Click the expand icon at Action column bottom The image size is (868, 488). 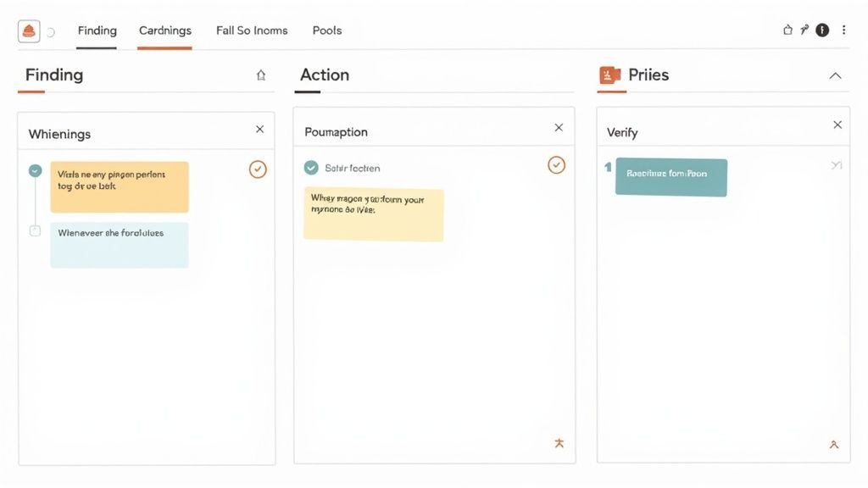point(559,443)
